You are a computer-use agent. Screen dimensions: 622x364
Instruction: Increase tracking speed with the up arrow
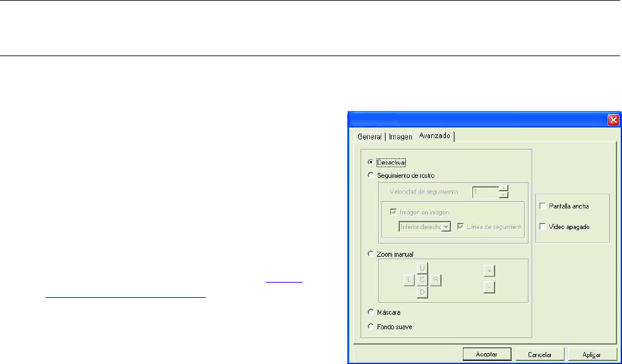[503, 189]
